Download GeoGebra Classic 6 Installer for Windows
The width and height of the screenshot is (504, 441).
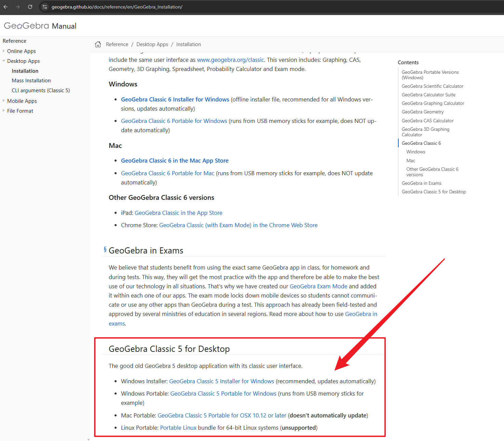pos(175,99)
